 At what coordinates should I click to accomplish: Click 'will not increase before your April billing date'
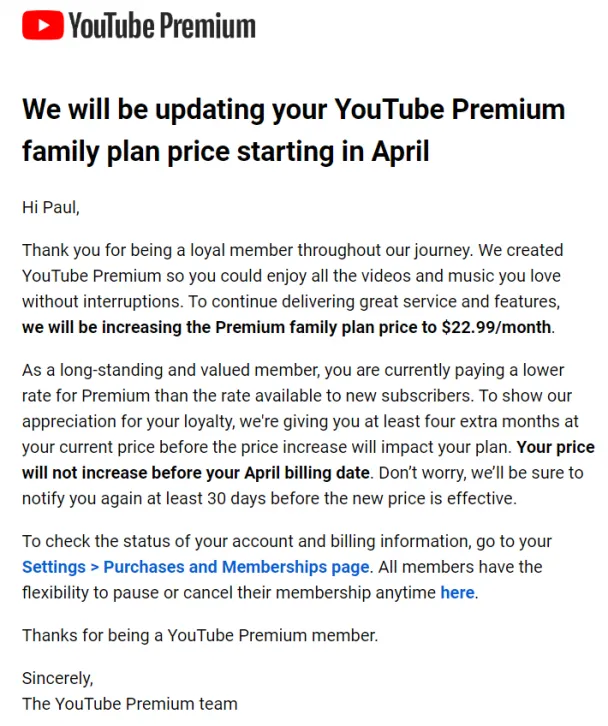pyautogui.click(x=196, y=473)
